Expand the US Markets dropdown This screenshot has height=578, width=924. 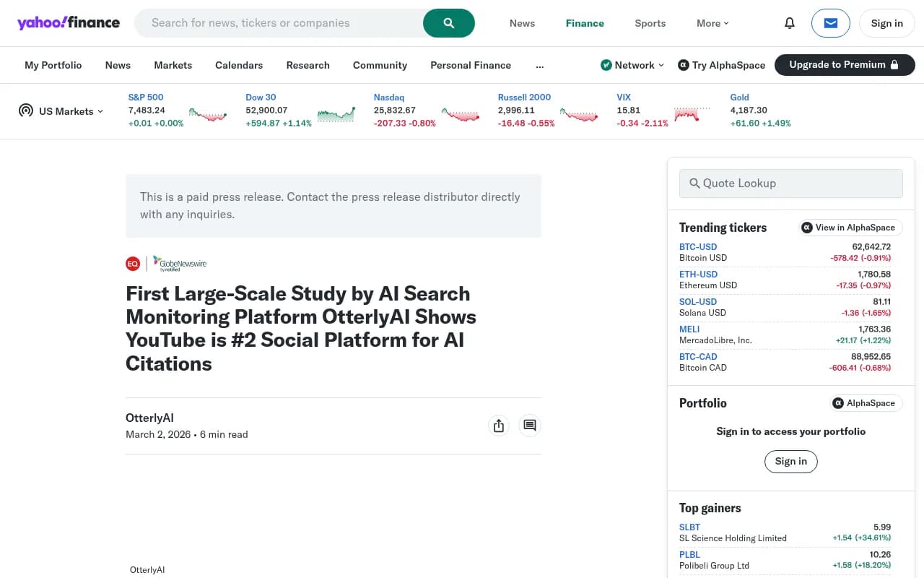click(x=61, y=111)
